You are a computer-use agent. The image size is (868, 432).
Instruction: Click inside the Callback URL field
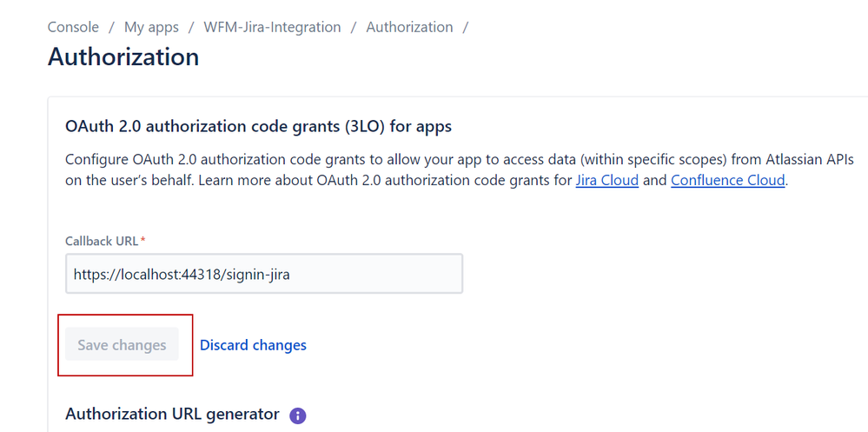point(264,274)
